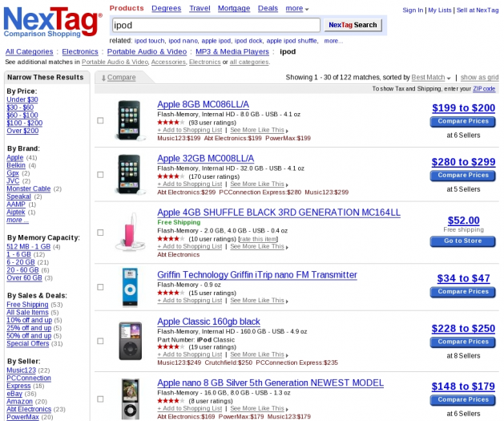Open the pink iPod Shuffle product image

coord(131,232)
